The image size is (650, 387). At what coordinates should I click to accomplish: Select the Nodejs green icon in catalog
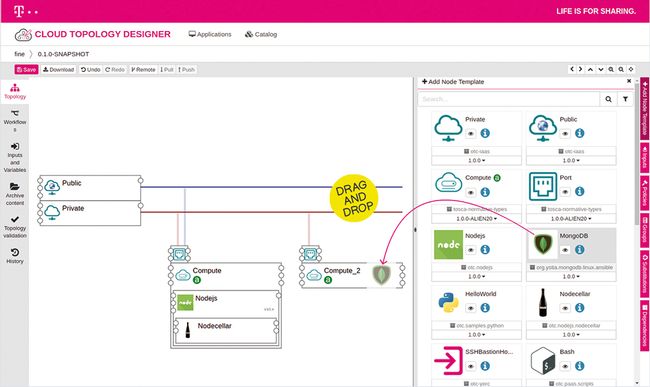(x=448, y=244)
